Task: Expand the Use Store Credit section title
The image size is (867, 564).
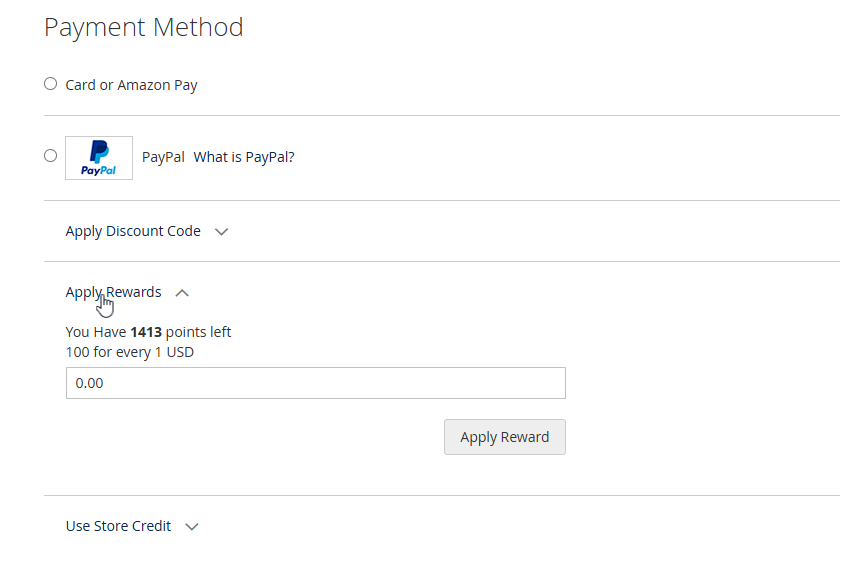Action: tap(118, 526)
